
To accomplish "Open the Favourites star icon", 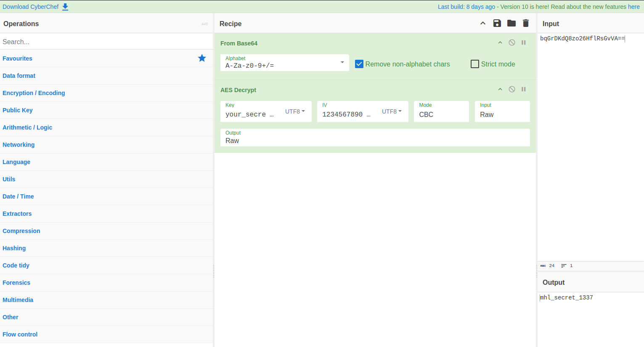I will pos(202,58).
